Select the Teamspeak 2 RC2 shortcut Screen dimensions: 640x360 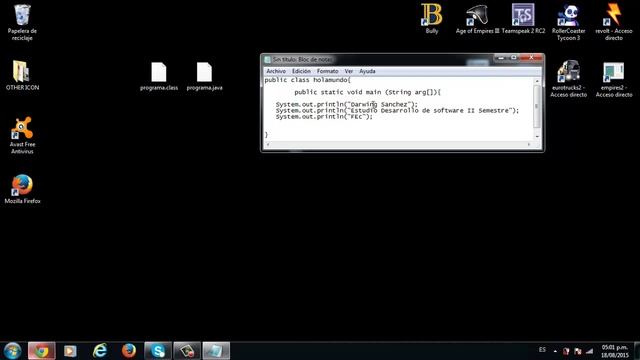click(523, 19)
